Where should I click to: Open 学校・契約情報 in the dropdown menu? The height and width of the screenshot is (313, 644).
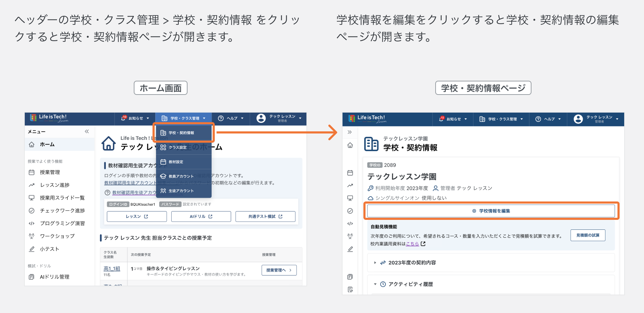184,133
